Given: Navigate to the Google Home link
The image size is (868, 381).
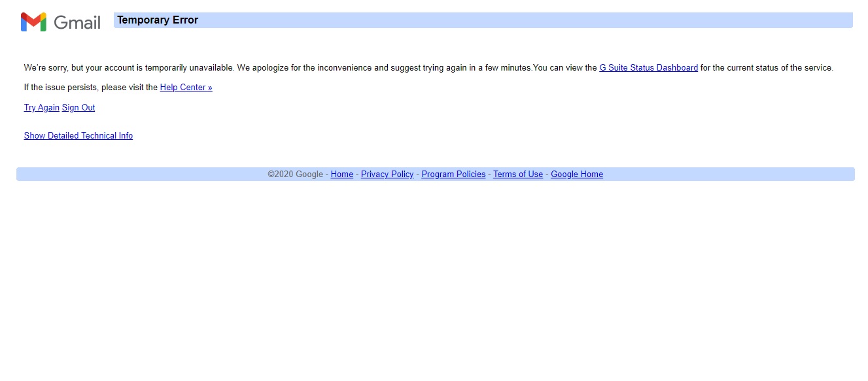Looking at the screenshot, I should [576, 174].
